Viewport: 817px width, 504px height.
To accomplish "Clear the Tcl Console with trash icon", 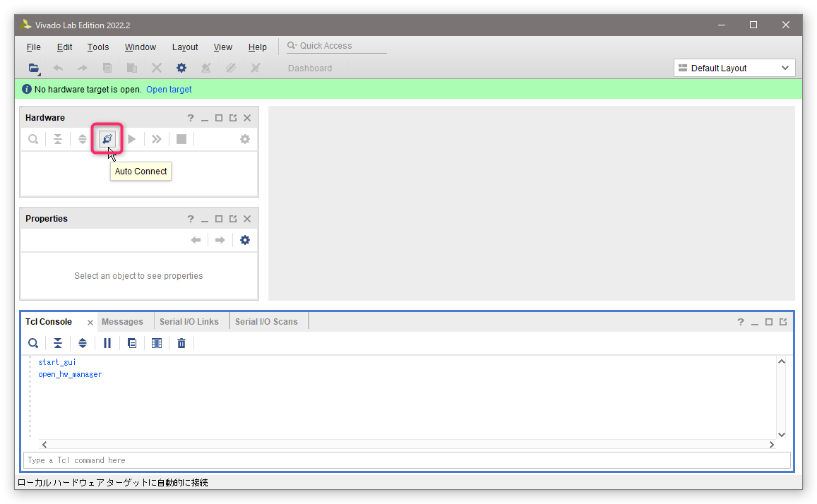I will [181, 343].
